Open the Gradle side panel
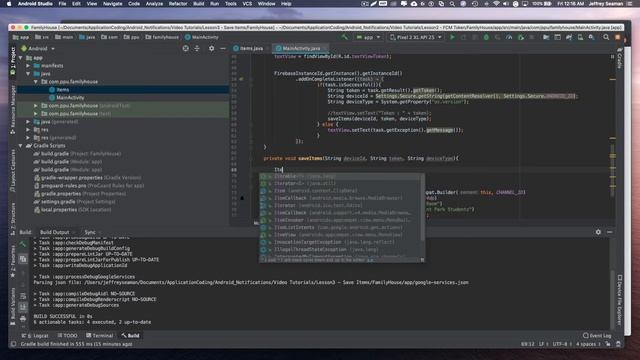Screen dimensions: 640x360 [620, 58]
